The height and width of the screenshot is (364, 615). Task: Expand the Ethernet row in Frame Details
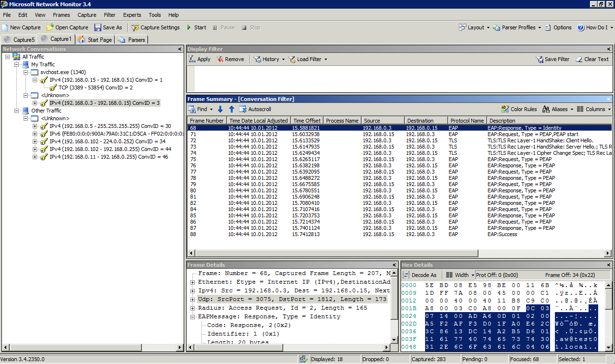193,282
